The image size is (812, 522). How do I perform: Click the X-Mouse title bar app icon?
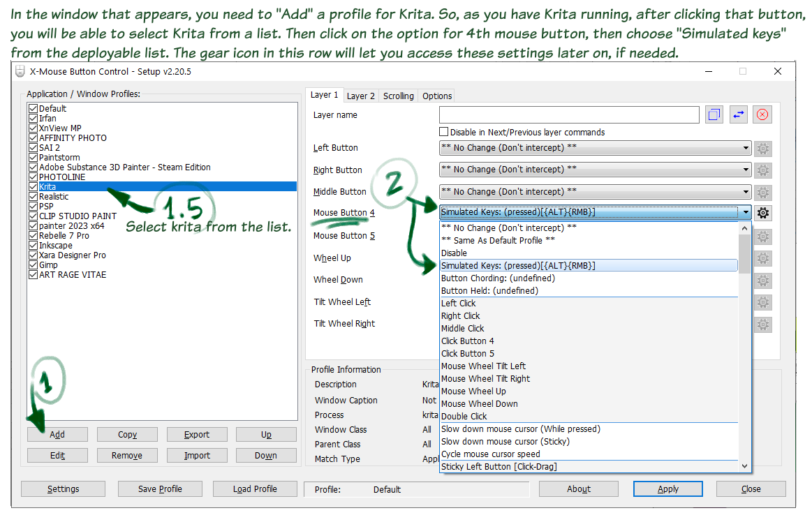point(21,71)
